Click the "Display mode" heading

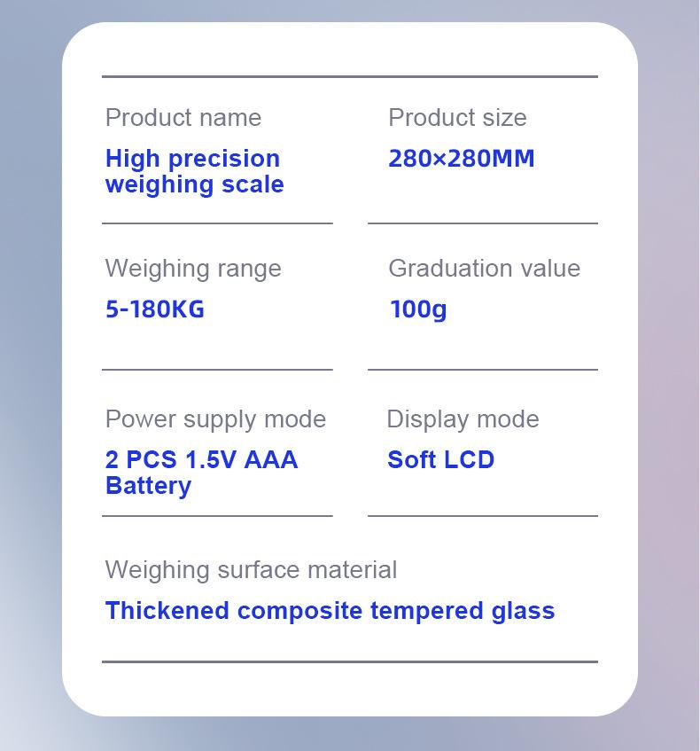tap(463, 419)
